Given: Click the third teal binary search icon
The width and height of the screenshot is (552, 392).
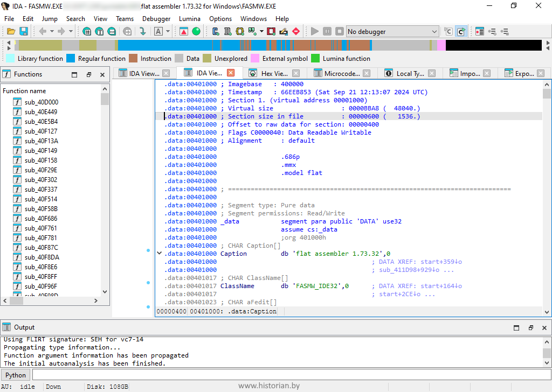Looking at the screenshot, I should point(112,32).
